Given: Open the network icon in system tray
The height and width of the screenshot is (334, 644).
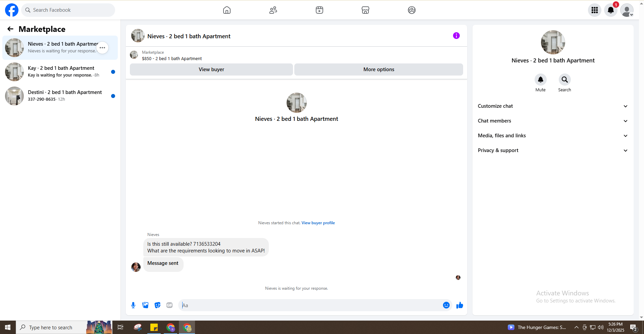Looking at the screenshot, I should click(593, 327).
